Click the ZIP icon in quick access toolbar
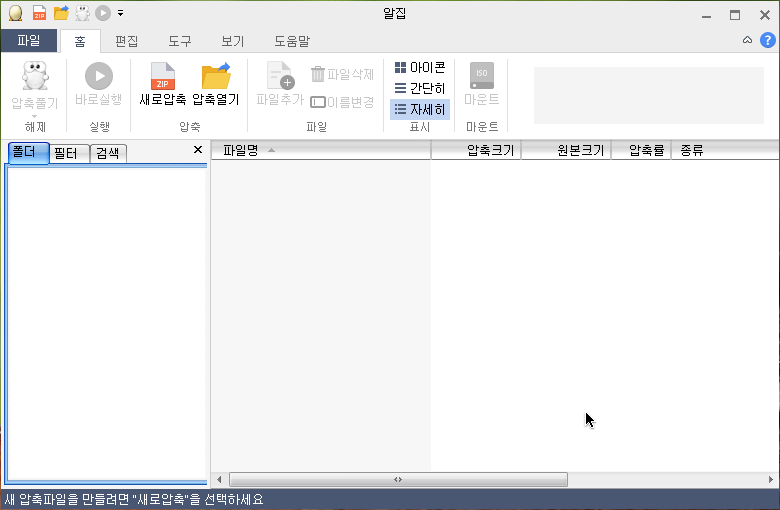Image resolution: width=780 pixels, height=510 pixels. pos(39,13)
